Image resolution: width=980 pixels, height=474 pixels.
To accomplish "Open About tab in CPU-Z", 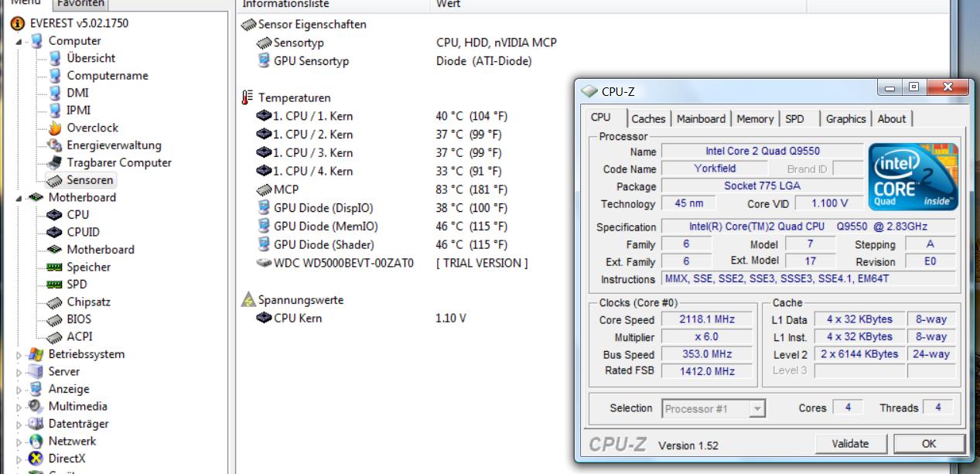I will point(891,118).
